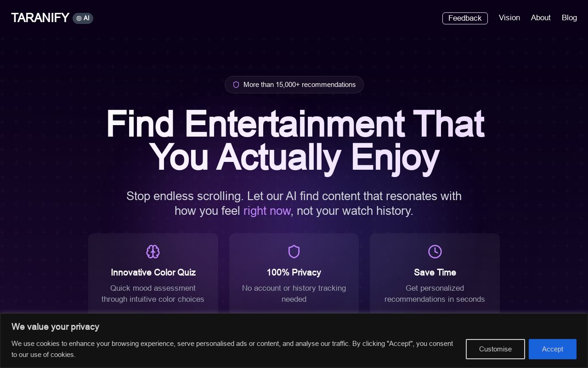
Task: Go to the Vision page
Action: click(x=509, y=18)
